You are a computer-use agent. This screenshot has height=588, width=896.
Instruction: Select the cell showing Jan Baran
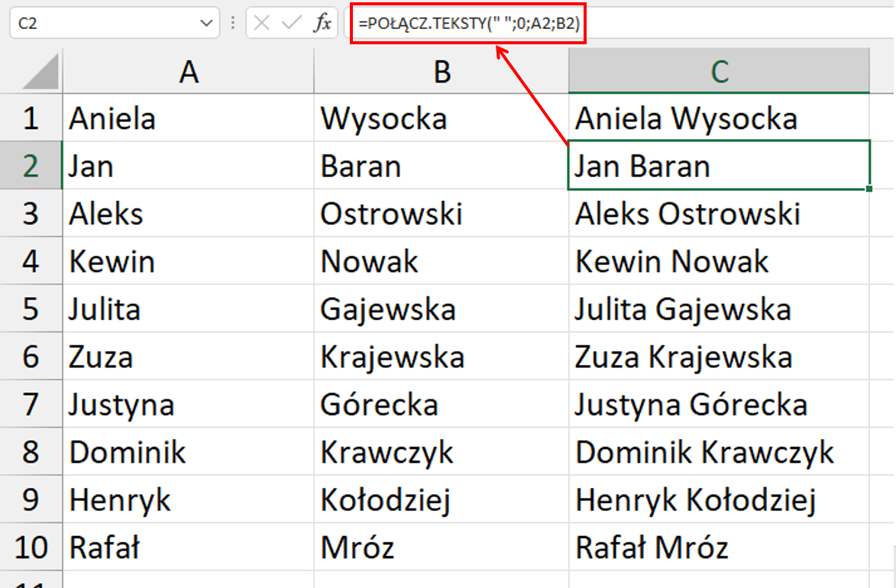coord(718,166)
